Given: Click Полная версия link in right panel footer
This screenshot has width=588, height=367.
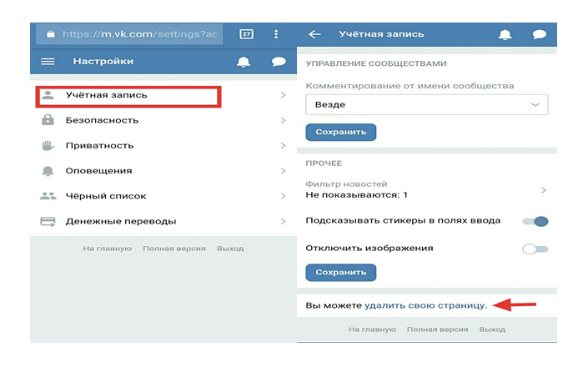Looking at the screenshot, I should coord(437,329).
